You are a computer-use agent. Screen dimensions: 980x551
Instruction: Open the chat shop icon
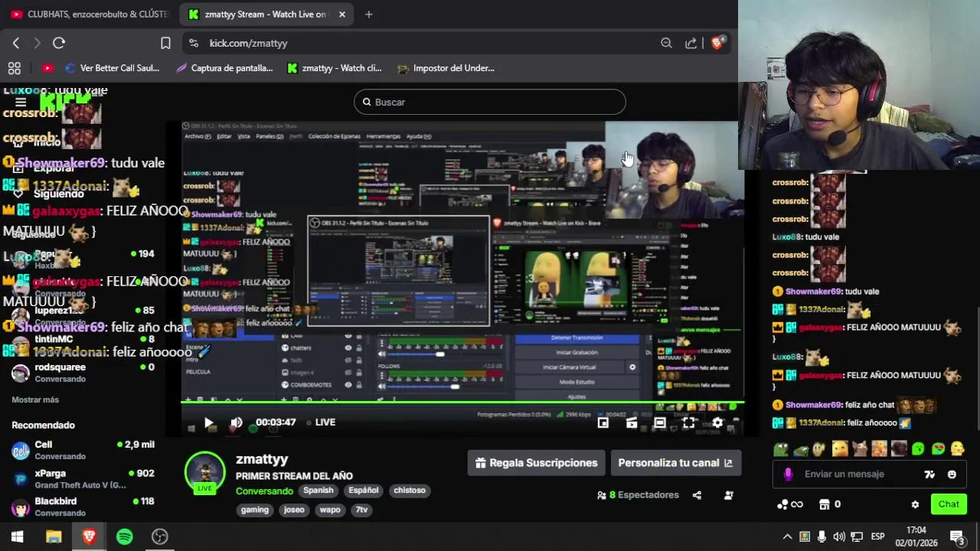coord(825,504)
